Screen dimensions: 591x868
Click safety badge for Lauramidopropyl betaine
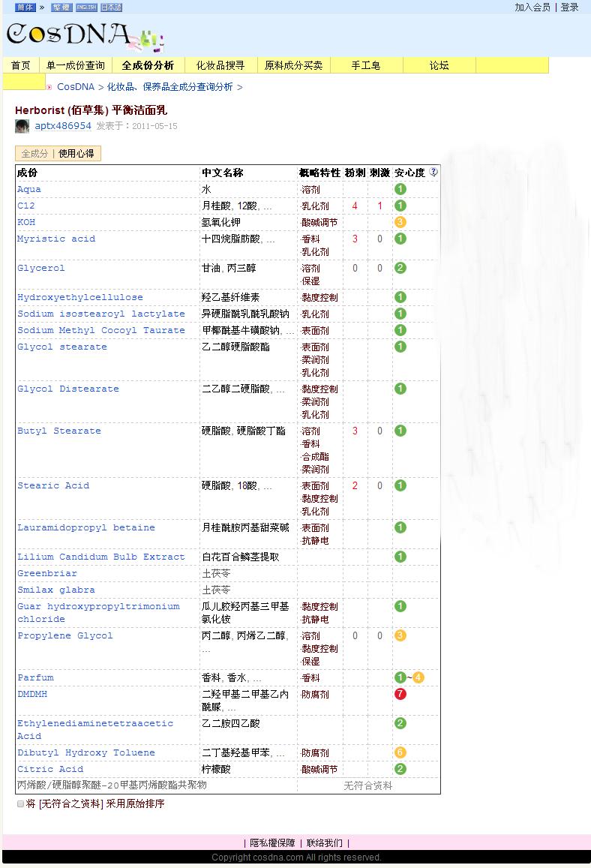tap(400, 527)
